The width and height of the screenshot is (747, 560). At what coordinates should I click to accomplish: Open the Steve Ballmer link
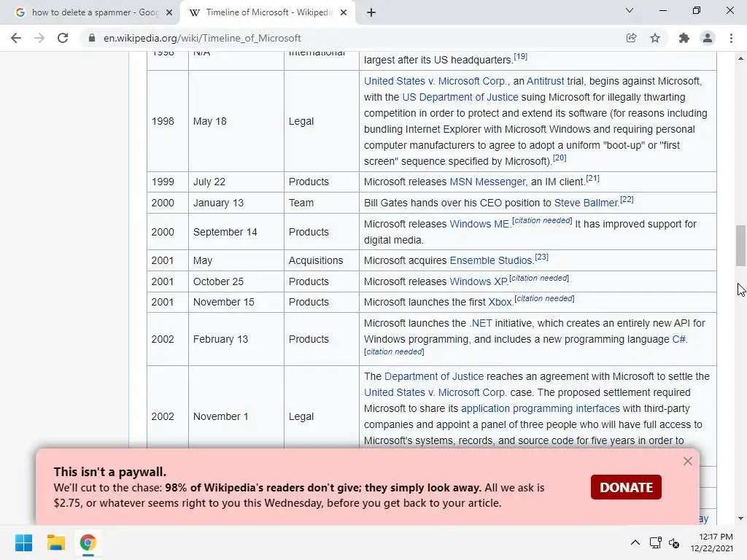586,203
